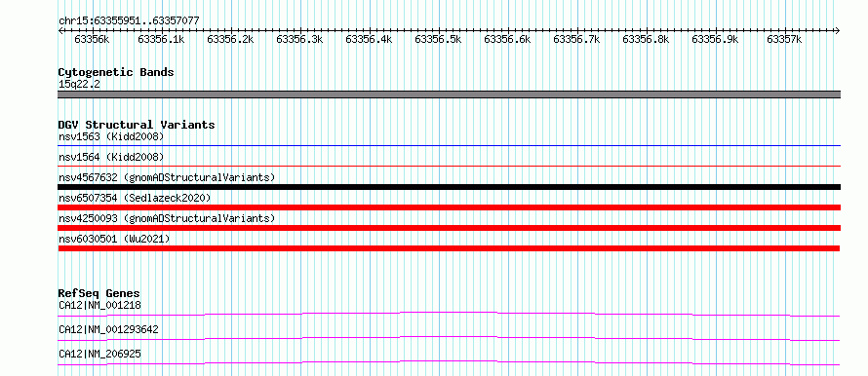Click the 63356.5k ruler tick label
Image resolution: width=868 pixels, height=376 pixels.
pyautogui.click(x=437, y=40)
